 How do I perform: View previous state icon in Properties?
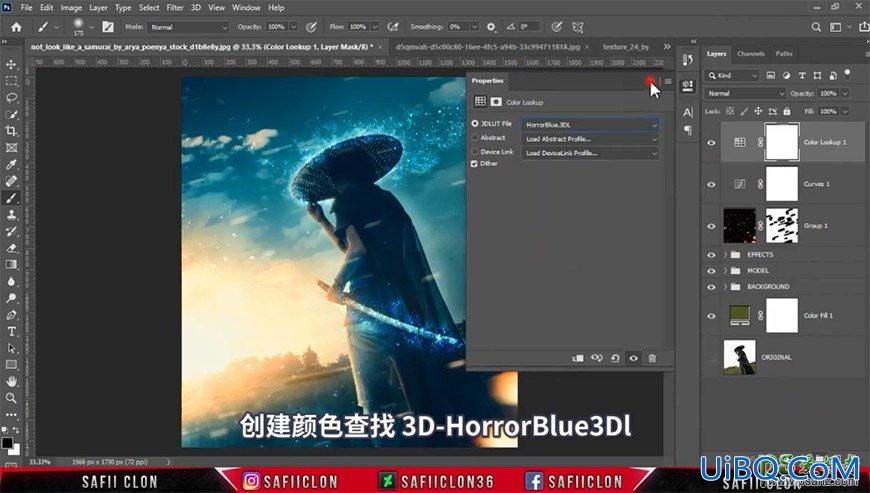[596, 358]
